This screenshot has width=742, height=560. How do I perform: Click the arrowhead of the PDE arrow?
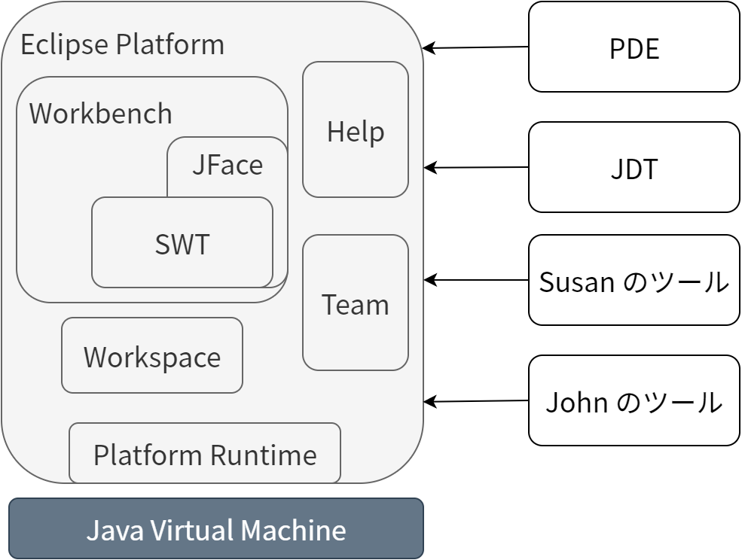(x=428, y=48)
